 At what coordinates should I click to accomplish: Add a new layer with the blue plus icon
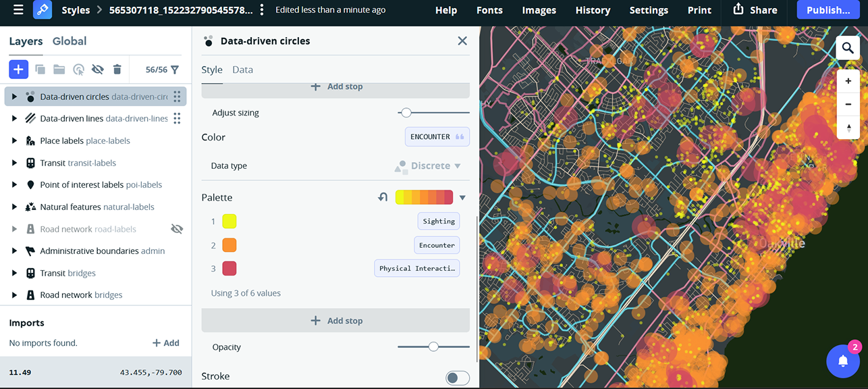click(18, 69)
